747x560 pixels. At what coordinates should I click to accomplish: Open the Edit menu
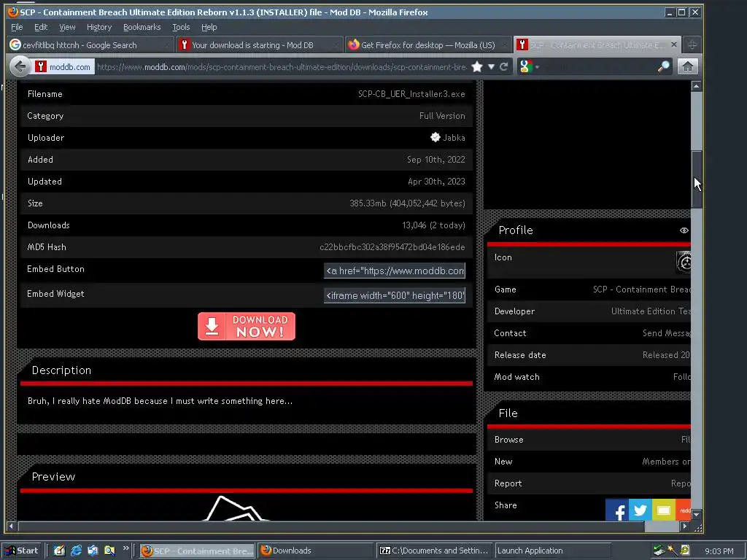41,27
